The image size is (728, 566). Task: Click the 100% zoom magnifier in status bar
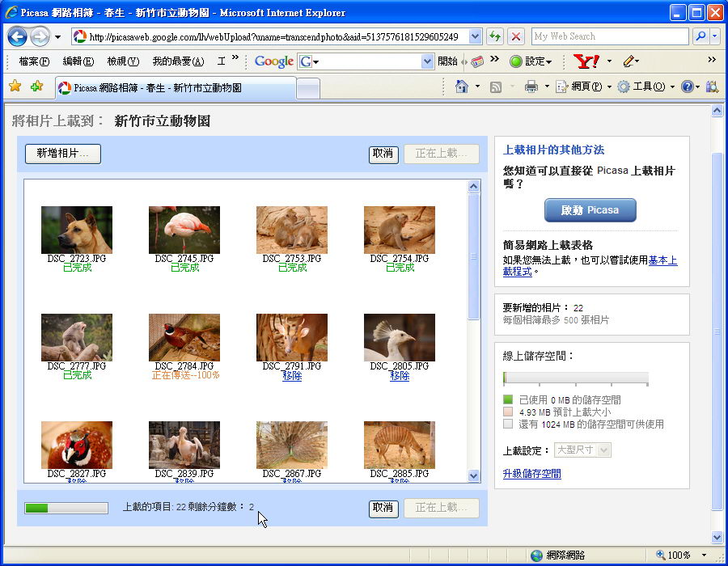click(661, 555)
